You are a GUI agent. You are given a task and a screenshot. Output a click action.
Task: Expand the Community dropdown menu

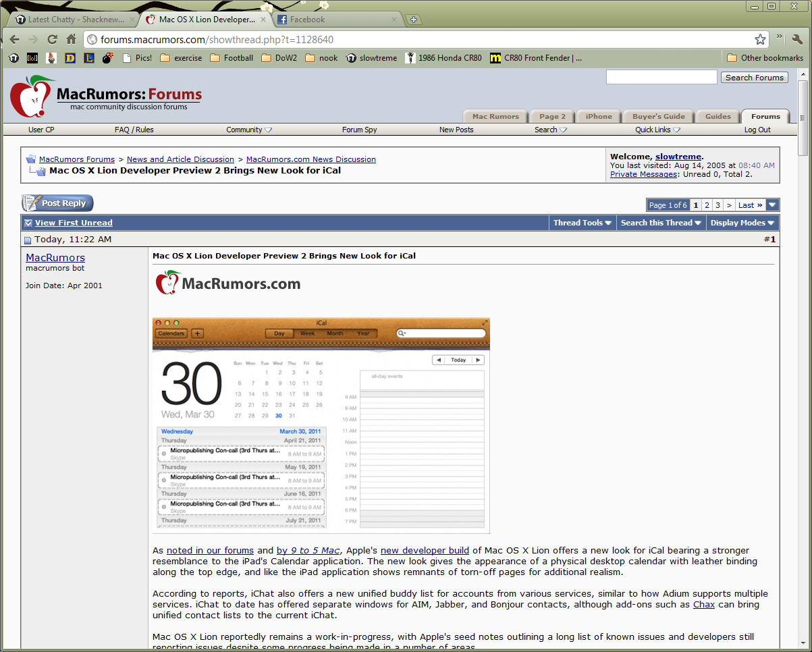[249, 130]
